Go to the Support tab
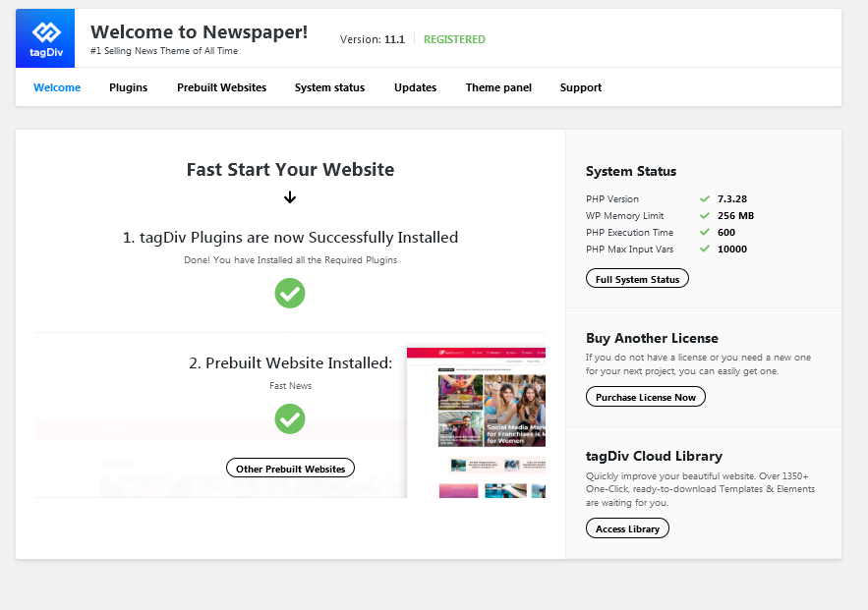The image size is (868, 610). pos(581,87)
